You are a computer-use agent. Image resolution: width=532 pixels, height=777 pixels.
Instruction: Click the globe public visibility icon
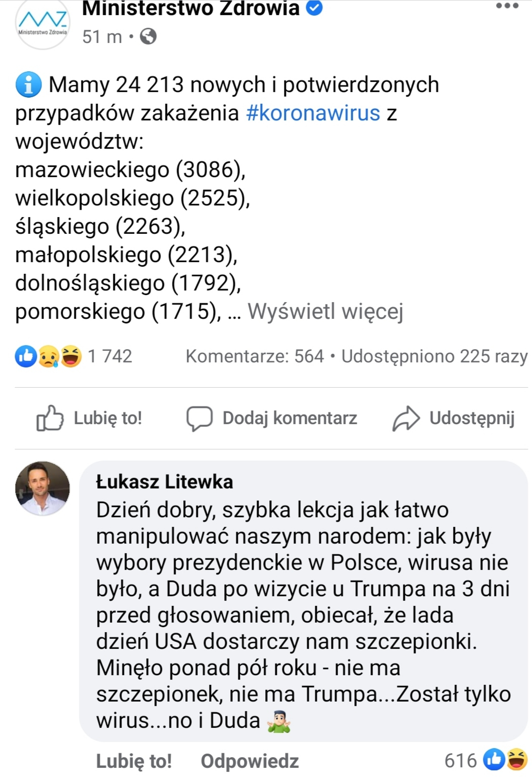(148, 37)
